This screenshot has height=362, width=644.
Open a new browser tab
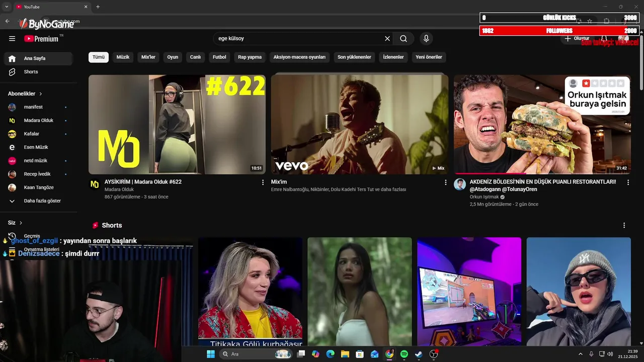pos(98,7)
